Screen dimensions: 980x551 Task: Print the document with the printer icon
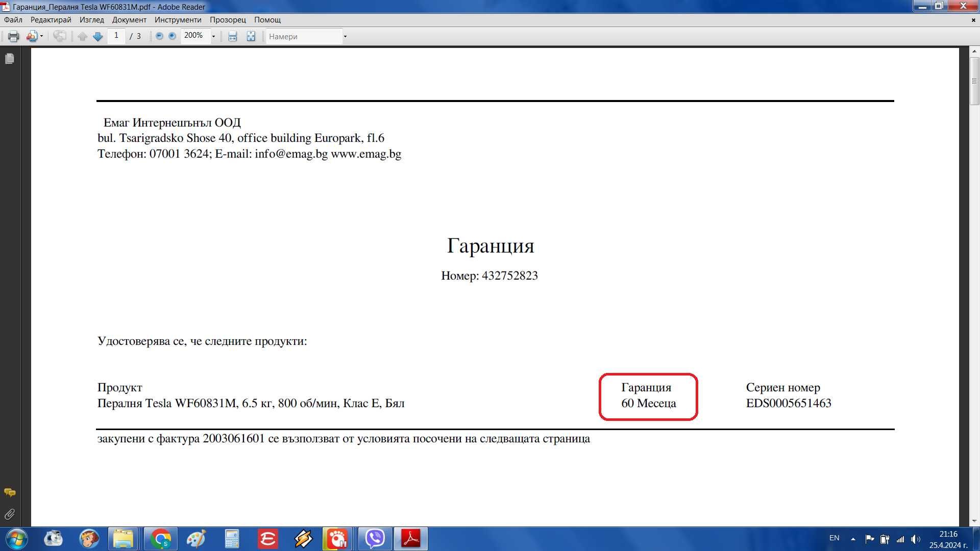coord(14,36)
